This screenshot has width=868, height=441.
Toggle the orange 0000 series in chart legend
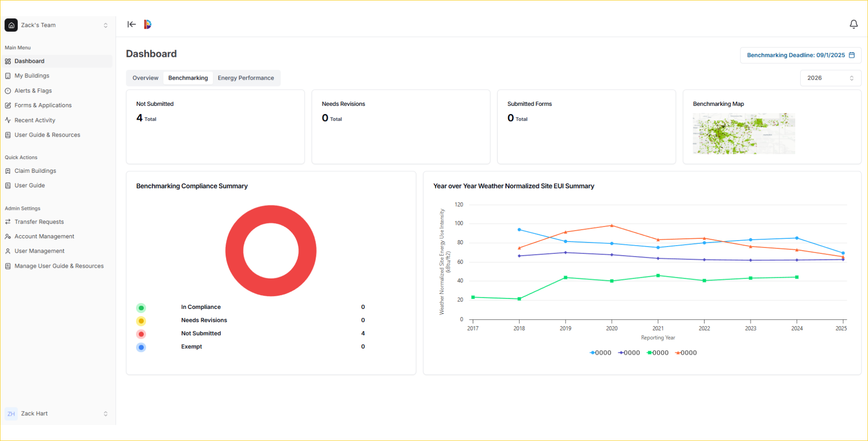pyautogui.click(x=686, y=353)
